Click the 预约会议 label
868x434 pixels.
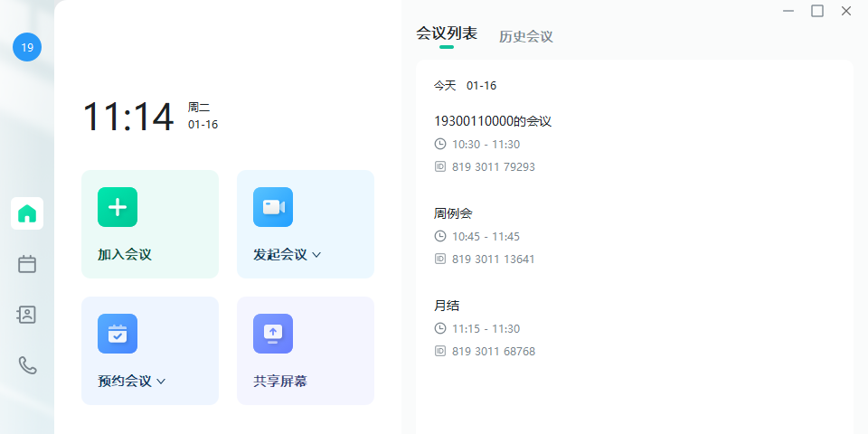tap(125, 381)
